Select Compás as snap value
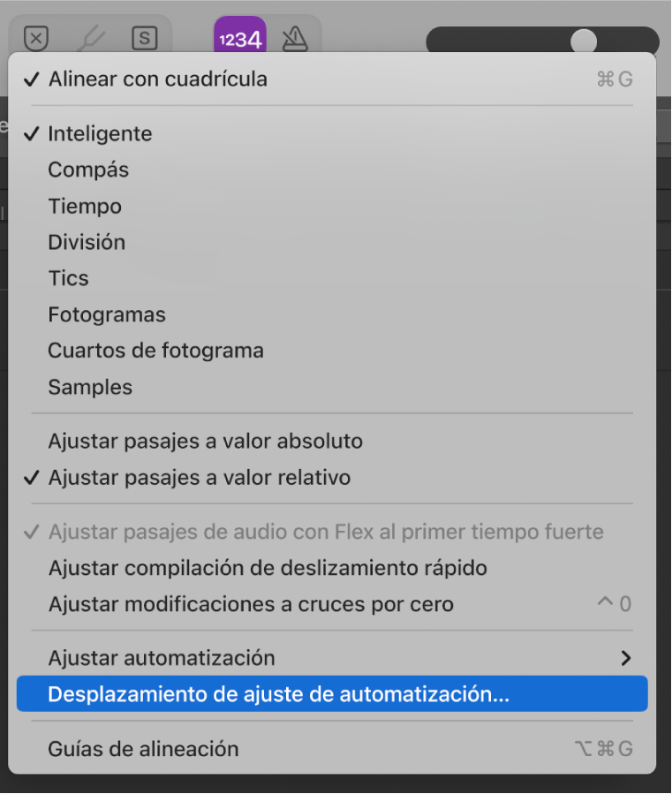This screenshot has height=794, width=672. point(88,170)
